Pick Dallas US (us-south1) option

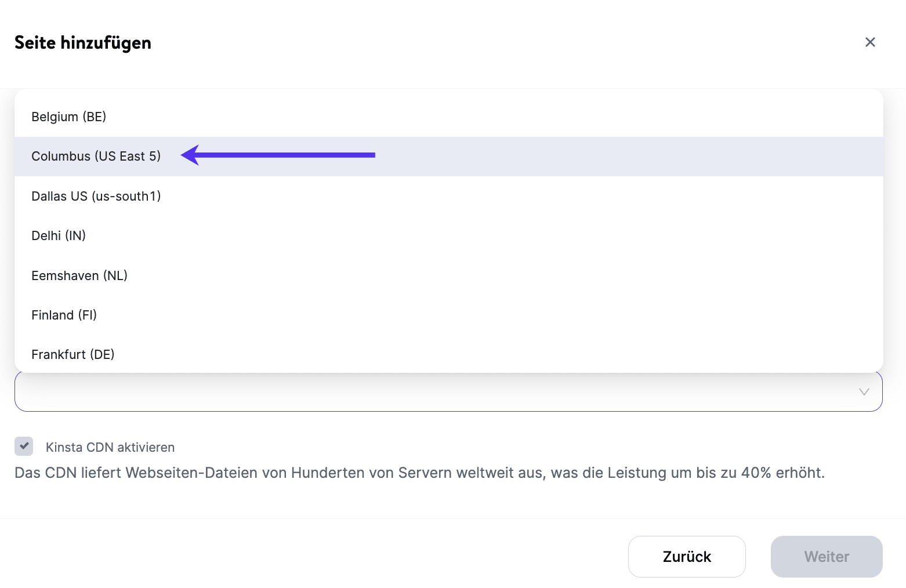point(96,197)
